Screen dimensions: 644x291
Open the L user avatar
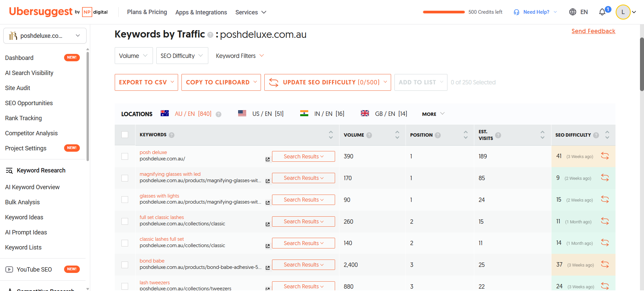(x=623, y=12)
